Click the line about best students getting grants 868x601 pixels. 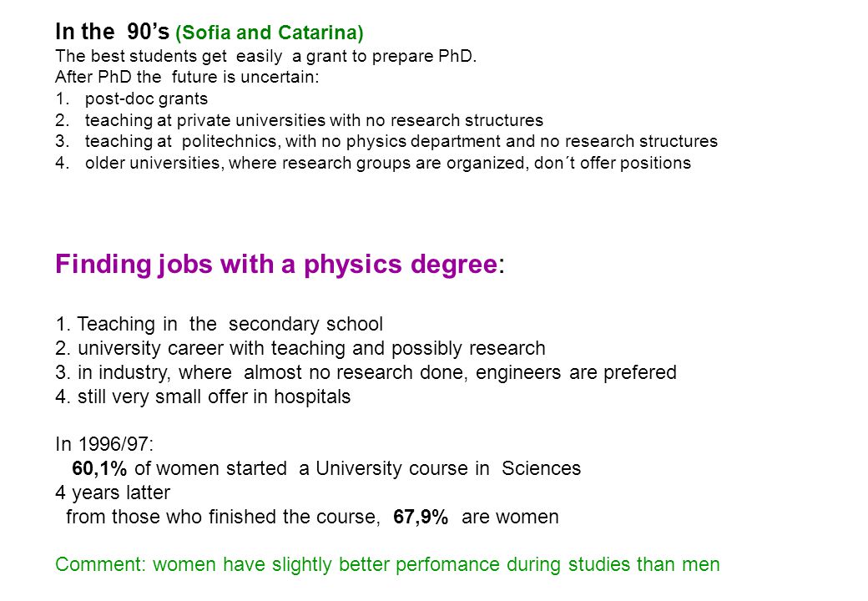click(x=265, y=56)
